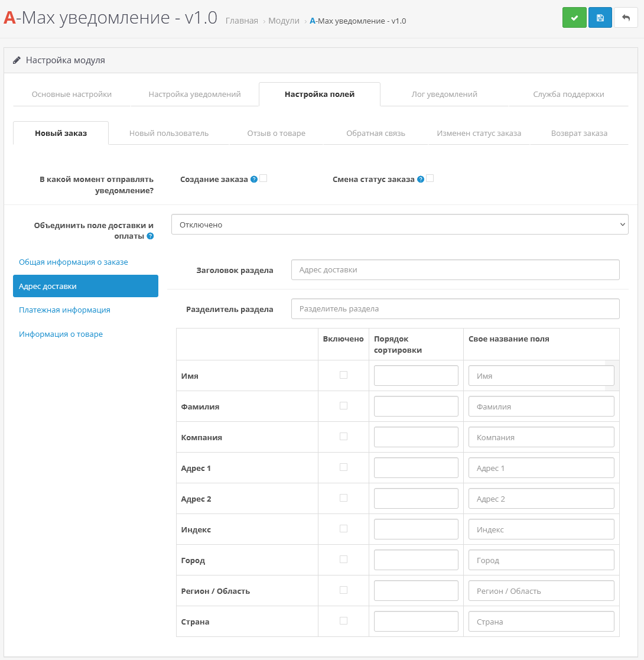Click the back arrow return button
The image size is (644, 660).
[626, 18]
